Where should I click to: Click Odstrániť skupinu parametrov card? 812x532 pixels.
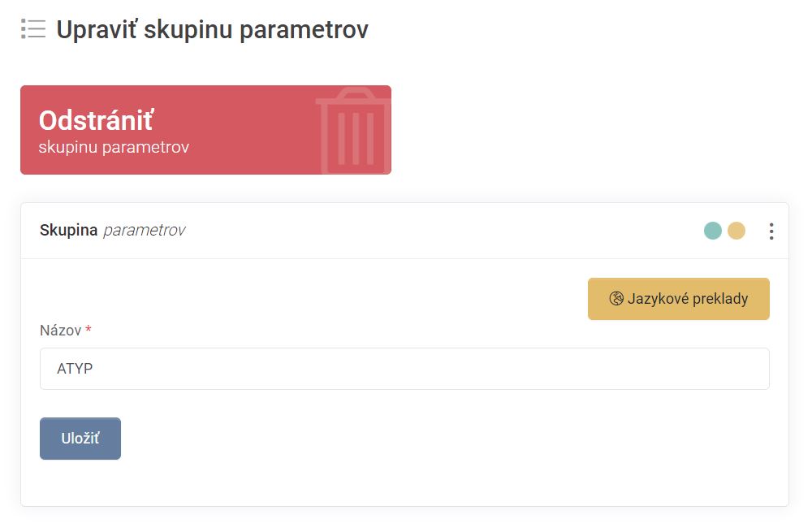coord(205,130)
